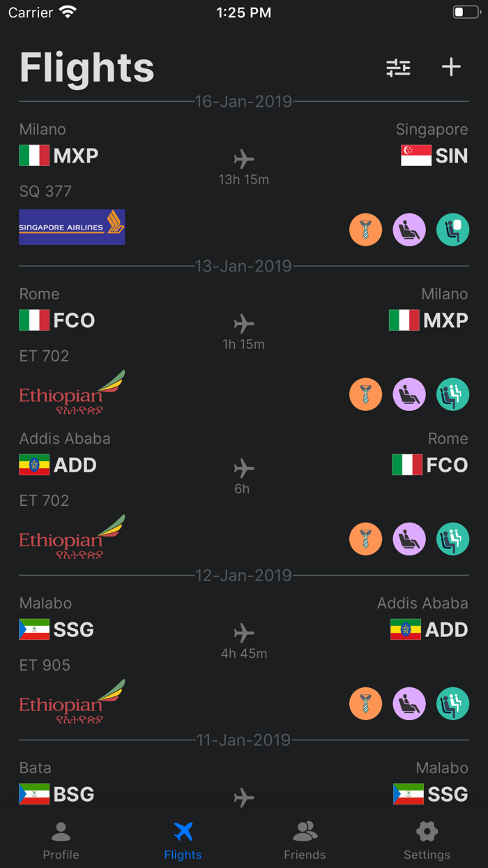Expand the 13-Jan-2019 date divider
The width and height of the screenshot is (488, 868).
pos(243,266)
